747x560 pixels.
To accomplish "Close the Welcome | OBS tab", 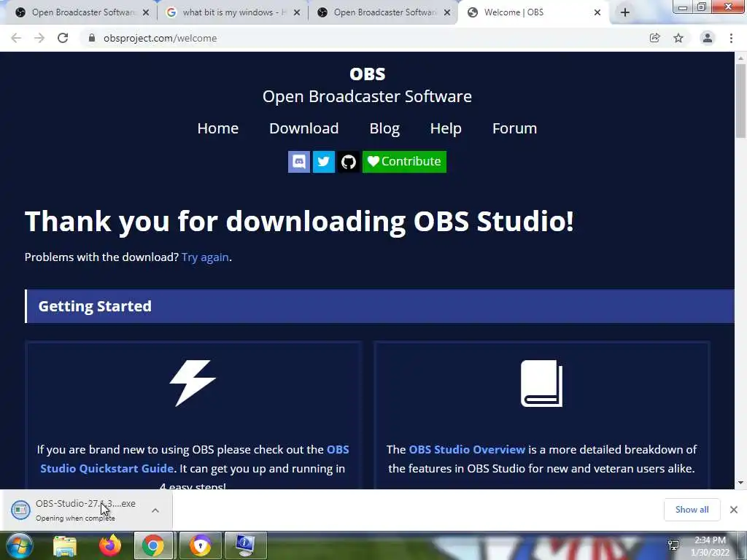I will [597, 12].
